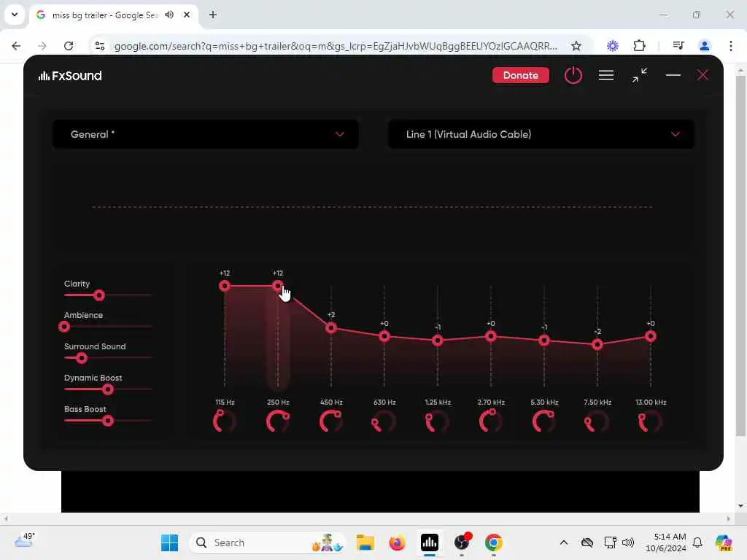The width and height of the screenshot is (747, 560).
Task: Go back in Chrome
Action: 16,46
